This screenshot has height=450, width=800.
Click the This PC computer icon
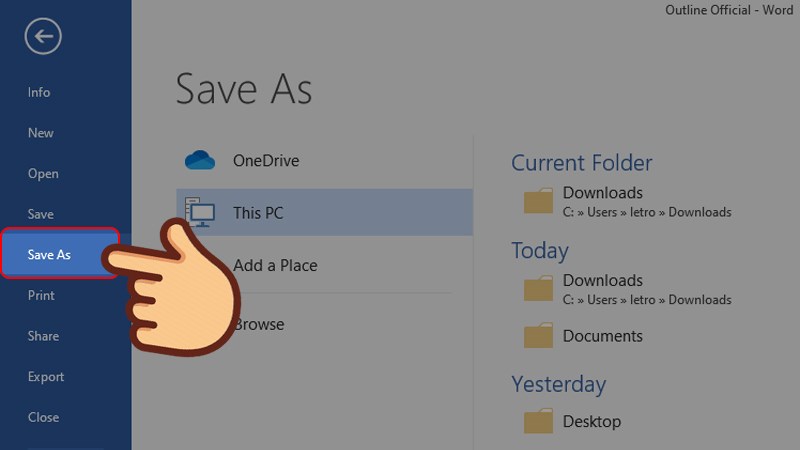(200, 212)
